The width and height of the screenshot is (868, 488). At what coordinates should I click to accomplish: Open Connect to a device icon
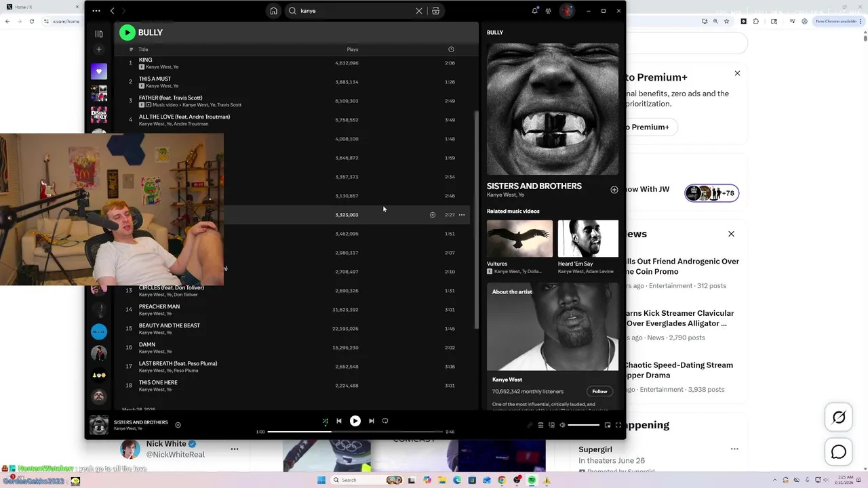pyautogui.click(x=551, y=425)
